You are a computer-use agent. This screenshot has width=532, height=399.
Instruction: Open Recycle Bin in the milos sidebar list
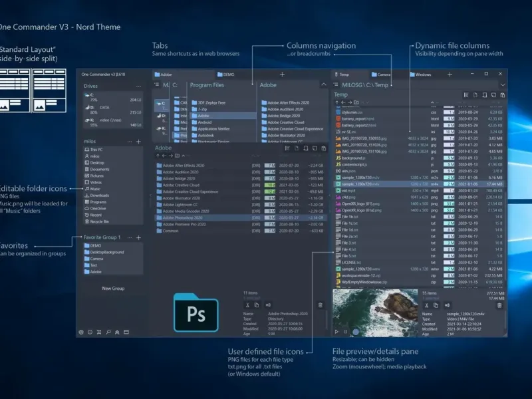113,221
